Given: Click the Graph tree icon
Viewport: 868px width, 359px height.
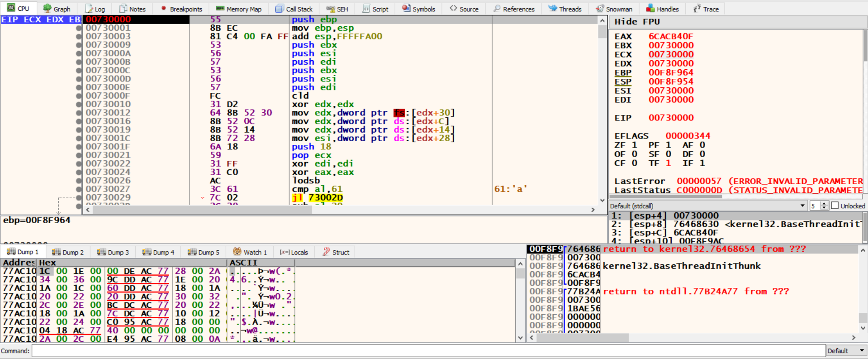Looking at the screenshot, I should click(47, 8).
